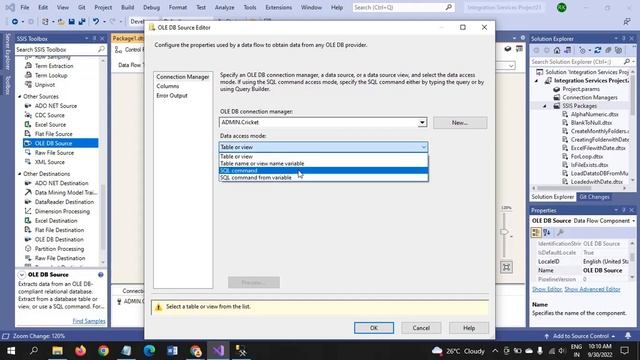
Task: Adjust the design surface zoom slider
Action: 504,232
